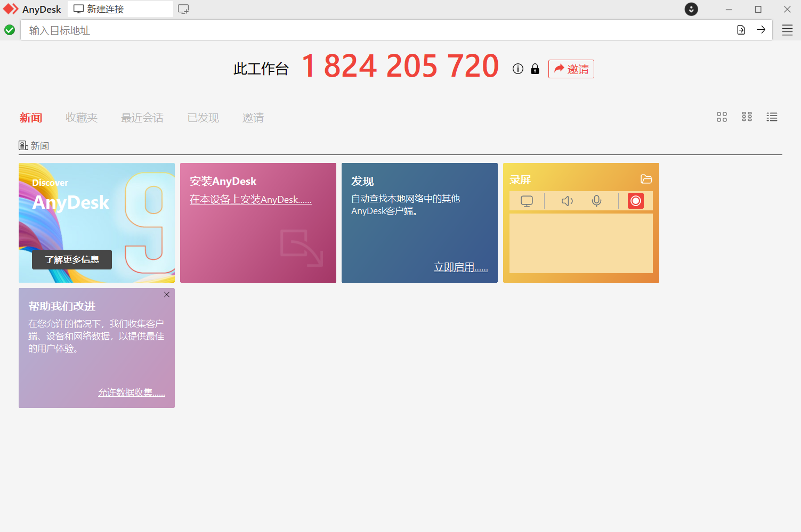Open a new connection tab with the monitor icon
Viewport: 801px width, 532px height.
tap(183, 9)
